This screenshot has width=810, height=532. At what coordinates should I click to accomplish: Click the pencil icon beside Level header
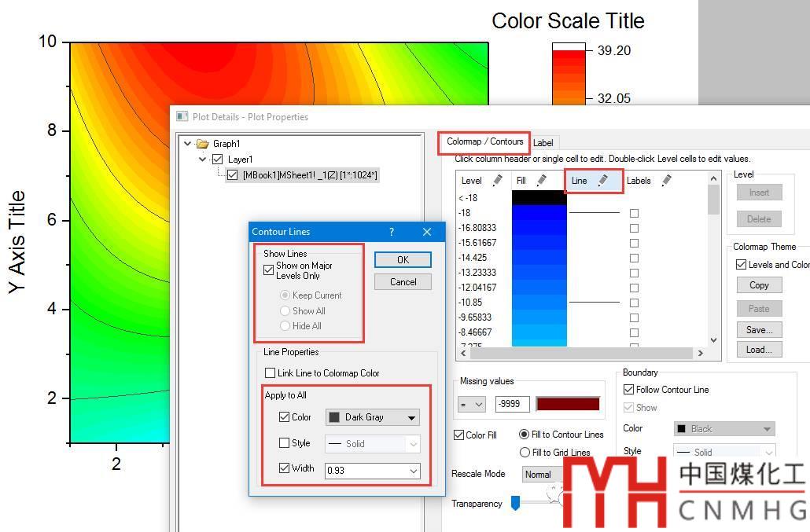[x=498, y=180]
